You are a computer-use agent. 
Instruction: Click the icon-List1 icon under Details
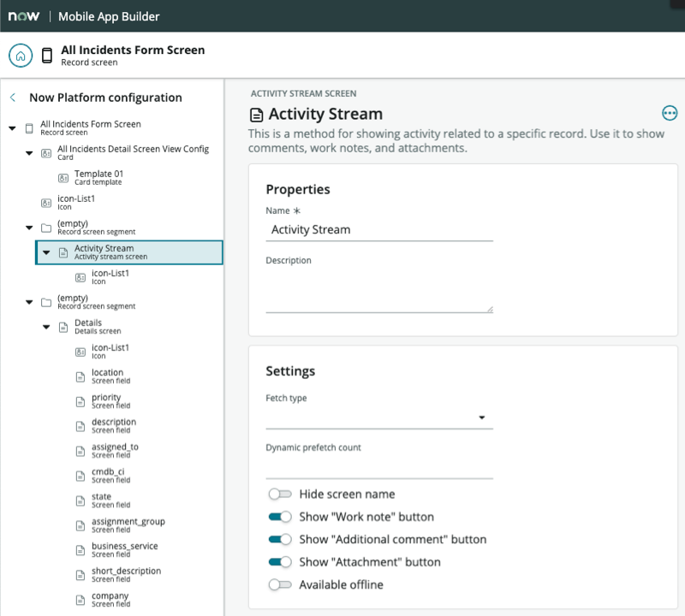point(80,352)
